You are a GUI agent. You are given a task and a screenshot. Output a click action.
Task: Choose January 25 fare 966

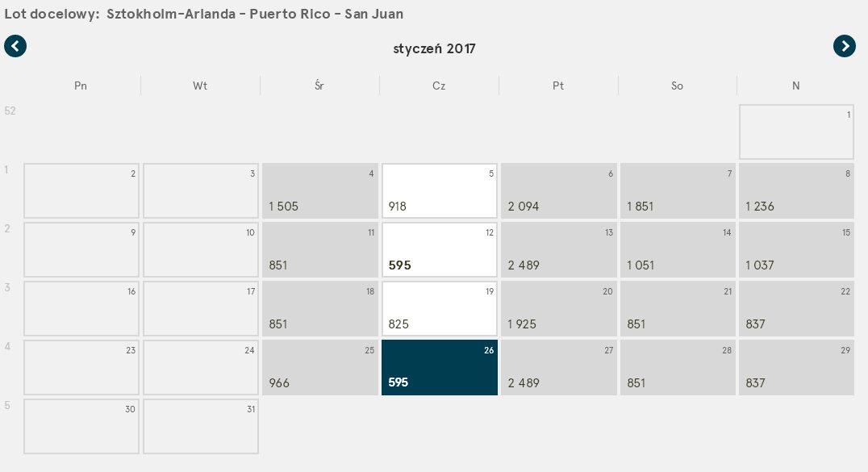pos(320,367)
